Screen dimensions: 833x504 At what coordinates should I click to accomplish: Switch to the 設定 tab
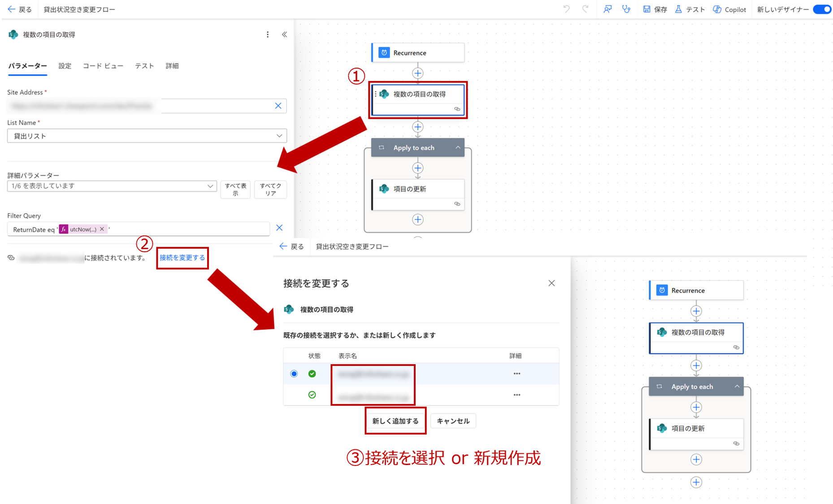(65, 66)
